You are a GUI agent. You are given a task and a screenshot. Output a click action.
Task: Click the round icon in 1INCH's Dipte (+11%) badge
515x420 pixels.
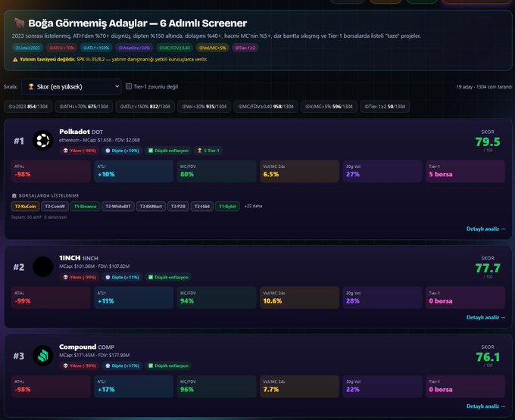(108, 277)
